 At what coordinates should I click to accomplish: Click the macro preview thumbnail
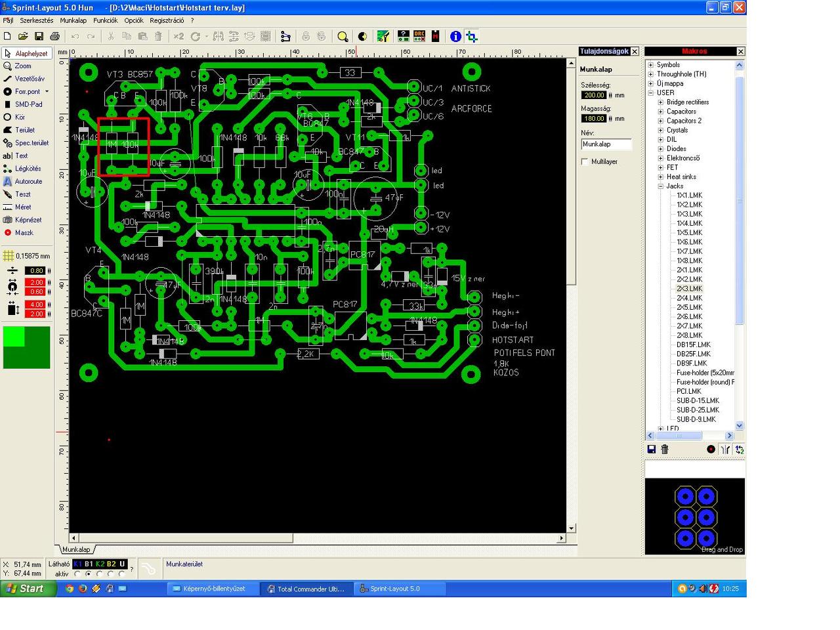[x=695, y=516]
